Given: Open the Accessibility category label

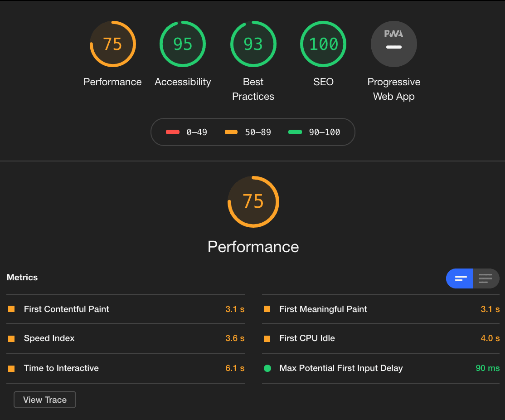Looking at the screenshot, I should [x=183, y=82].
